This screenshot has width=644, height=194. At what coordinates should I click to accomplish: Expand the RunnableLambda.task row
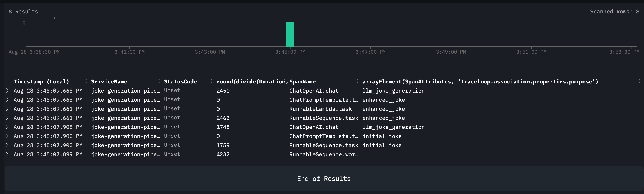7,109
